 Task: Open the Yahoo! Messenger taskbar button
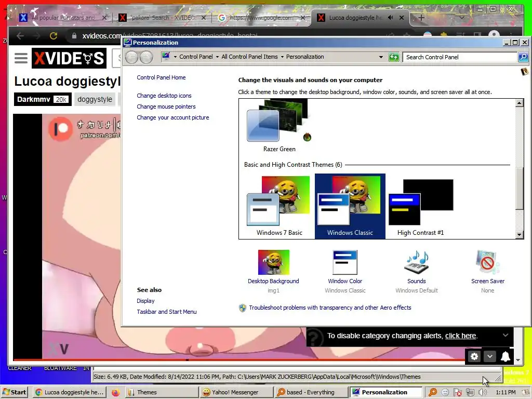[x=236, y=392]
